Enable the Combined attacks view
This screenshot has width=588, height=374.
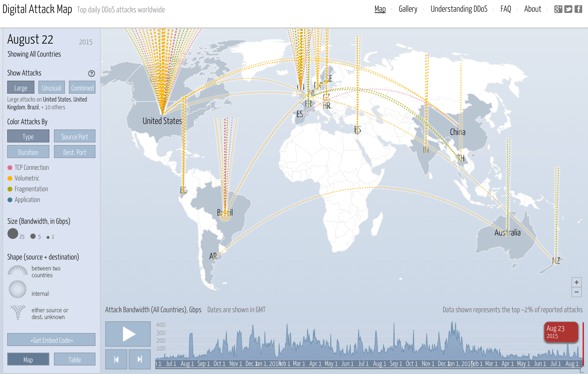82,87
